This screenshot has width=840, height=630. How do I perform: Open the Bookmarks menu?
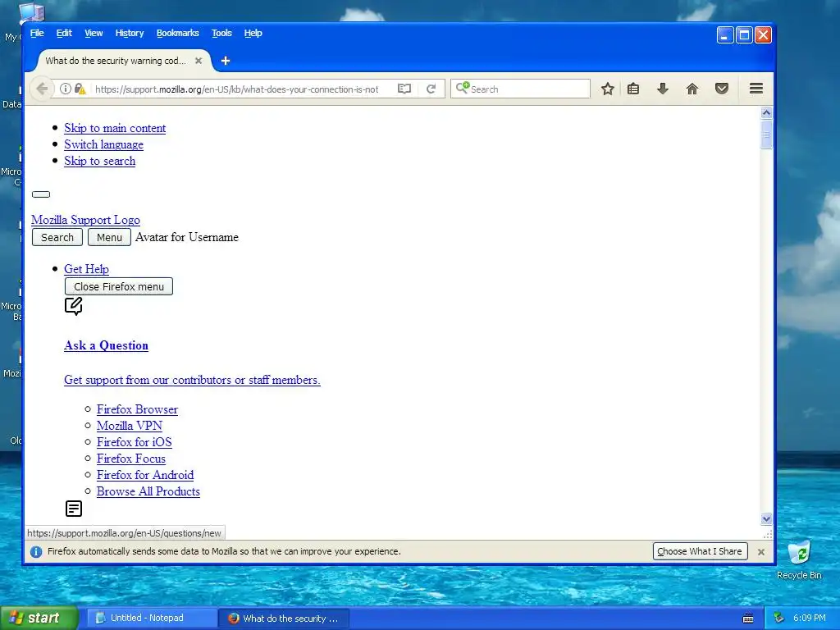pyautogui.click(x=178, y=33)
